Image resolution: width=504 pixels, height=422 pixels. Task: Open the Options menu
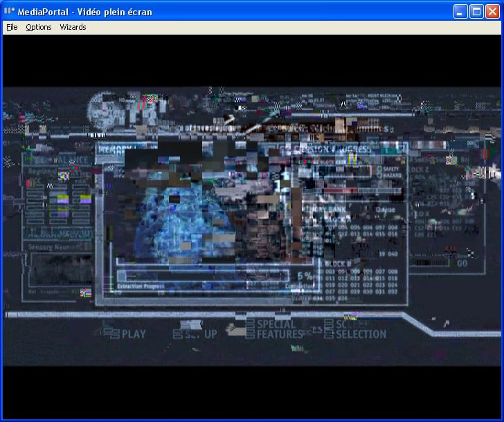tap(39, 27)
